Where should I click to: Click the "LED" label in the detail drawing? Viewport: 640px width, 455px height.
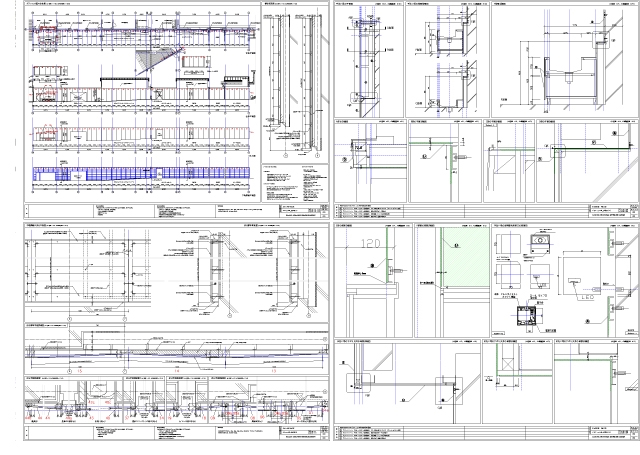586,297
